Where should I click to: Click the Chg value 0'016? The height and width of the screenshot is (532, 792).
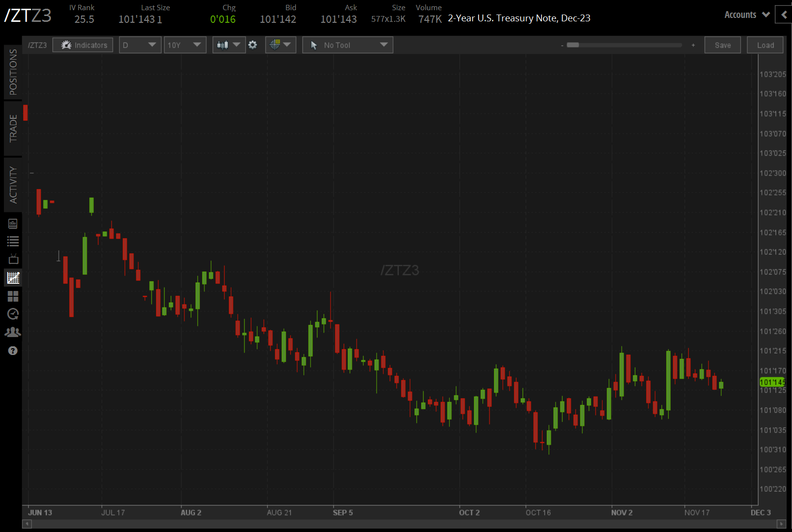coord(223,19)
